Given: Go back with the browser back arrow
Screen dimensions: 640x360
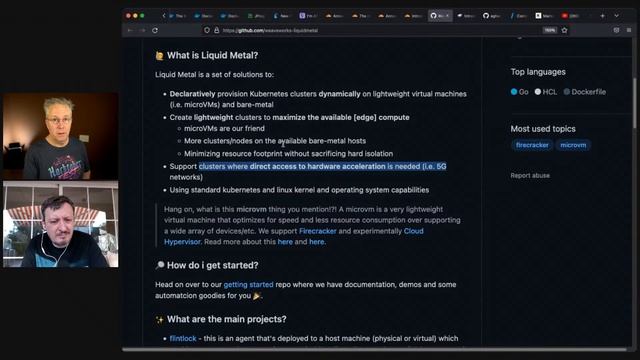Looking at the screenshot, I should 130,30.
